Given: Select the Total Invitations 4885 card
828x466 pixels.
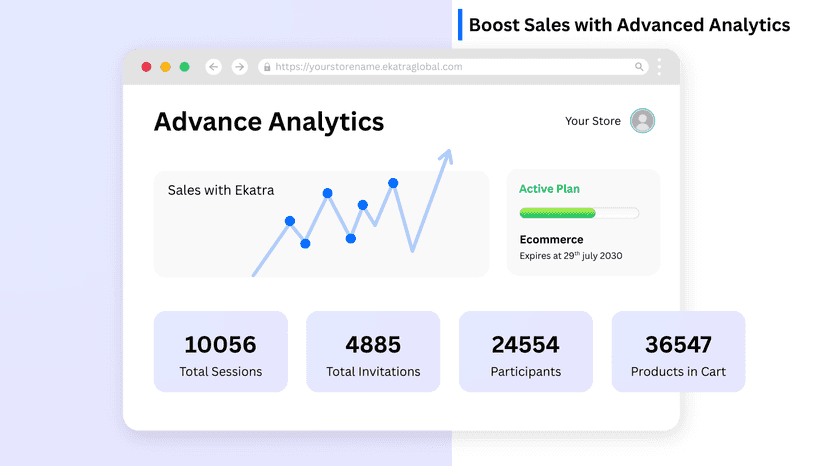Looking at the screenshot, I should pos(373,351).
